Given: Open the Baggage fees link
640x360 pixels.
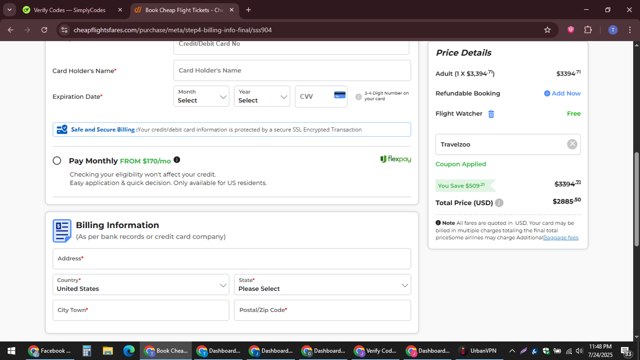Looking at the screenshot, I should 561,238.
